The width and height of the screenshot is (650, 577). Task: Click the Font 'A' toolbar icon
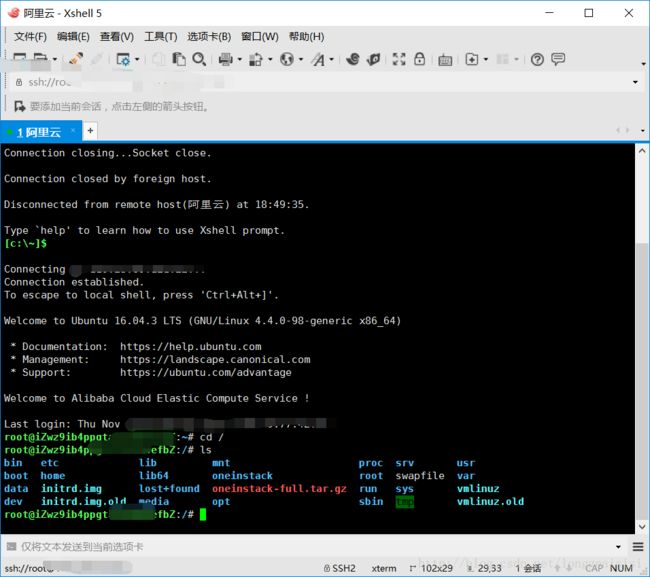(318, 59)
